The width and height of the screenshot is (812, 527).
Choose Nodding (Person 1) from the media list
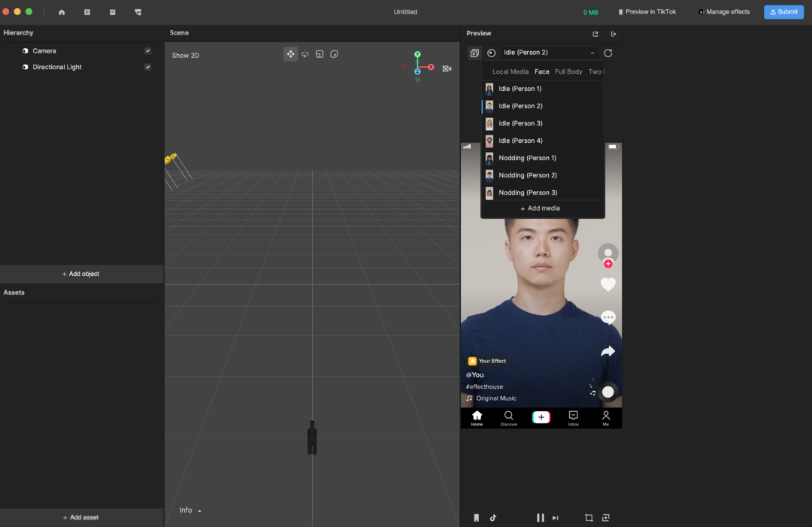tap(543, 158)
